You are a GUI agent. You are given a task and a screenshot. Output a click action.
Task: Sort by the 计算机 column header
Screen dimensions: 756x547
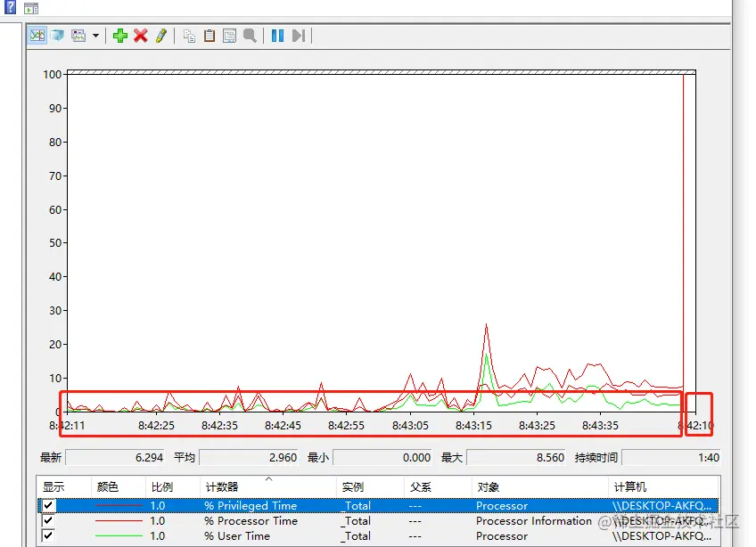click(x=629, y=486)
